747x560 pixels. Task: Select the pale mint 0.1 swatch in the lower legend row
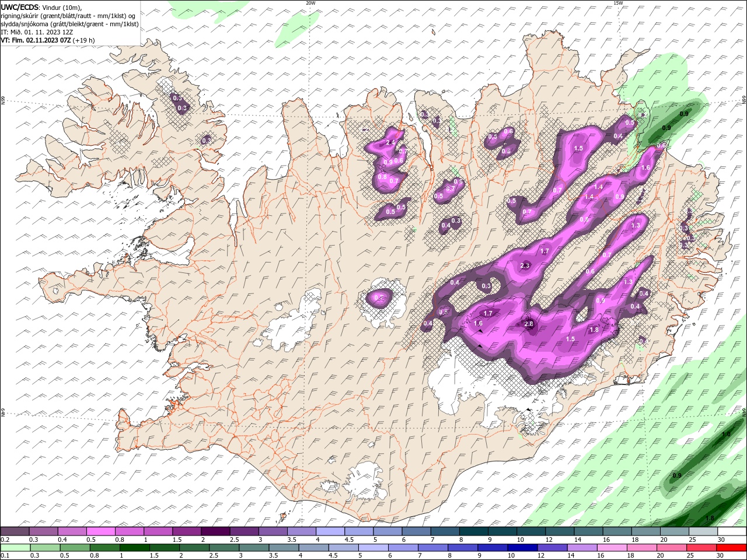tap(15, 548)
